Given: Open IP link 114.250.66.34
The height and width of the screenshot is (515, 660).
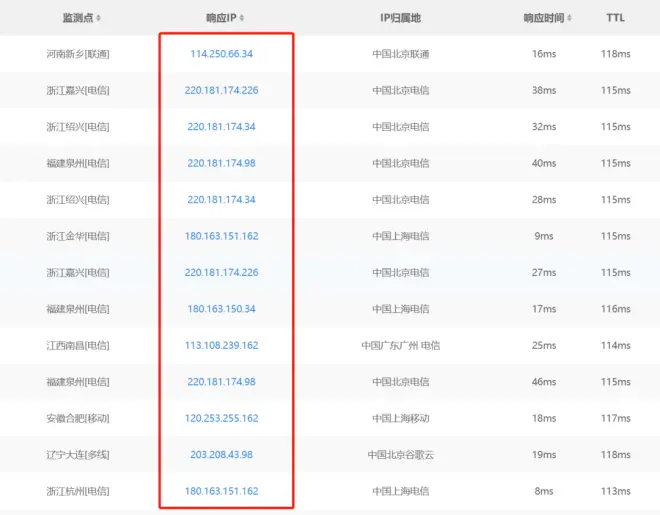Looking at the screenshot, I should coord(221,54).
